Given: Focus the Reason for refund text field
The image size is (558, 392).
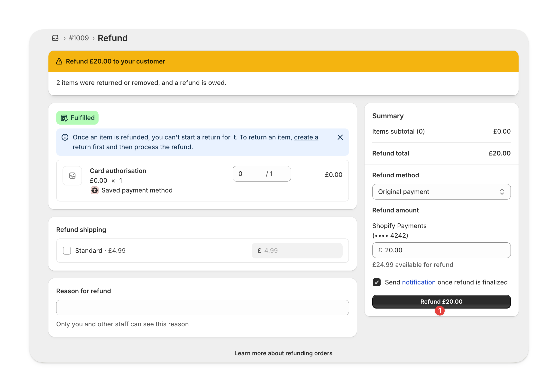Looking at the screenshot, I should (202, 308).
